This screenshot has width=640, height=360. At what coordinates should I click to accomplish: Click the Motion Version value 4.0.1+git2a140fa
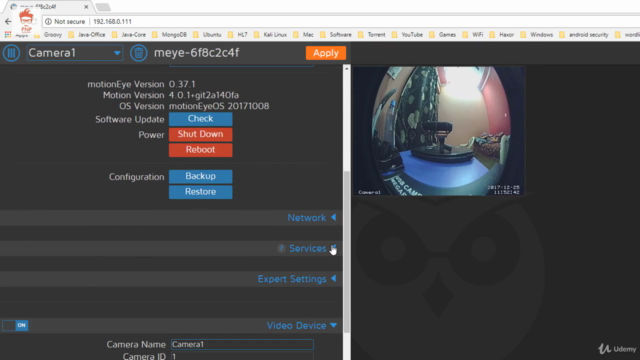[x=204, y=95]
